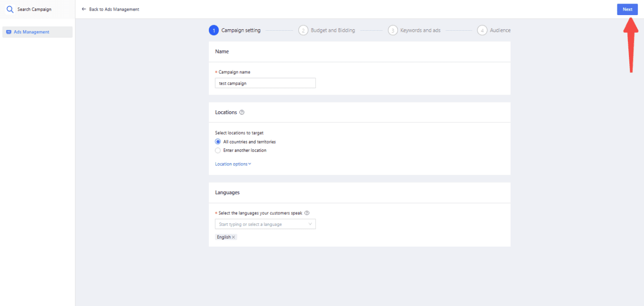Image resolution: width=644 pixels, height=306 pixels.
Task: Click the Ads Management sidebar icon
Action: (9, 32)
